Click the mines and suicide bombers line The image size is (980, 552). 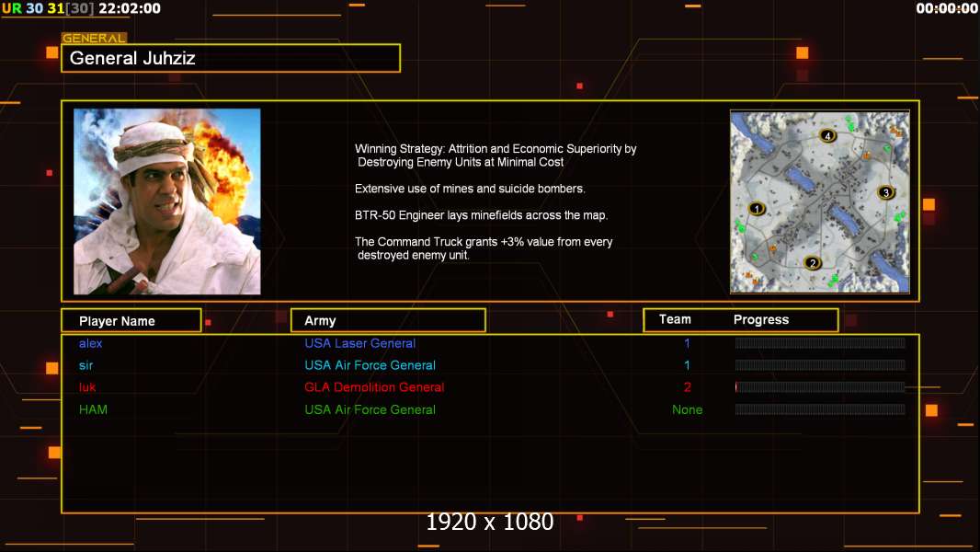point(470,189)
